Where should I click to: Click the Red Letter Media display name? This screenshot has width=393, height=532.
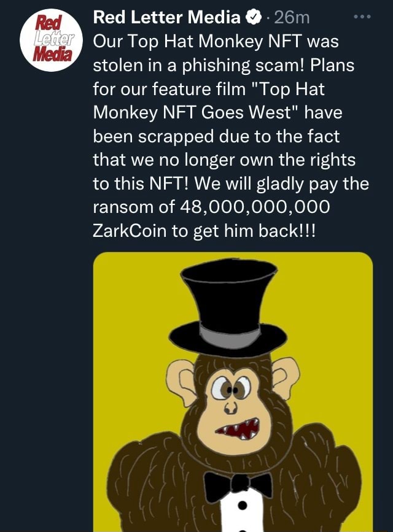click(x=165, y=16)
